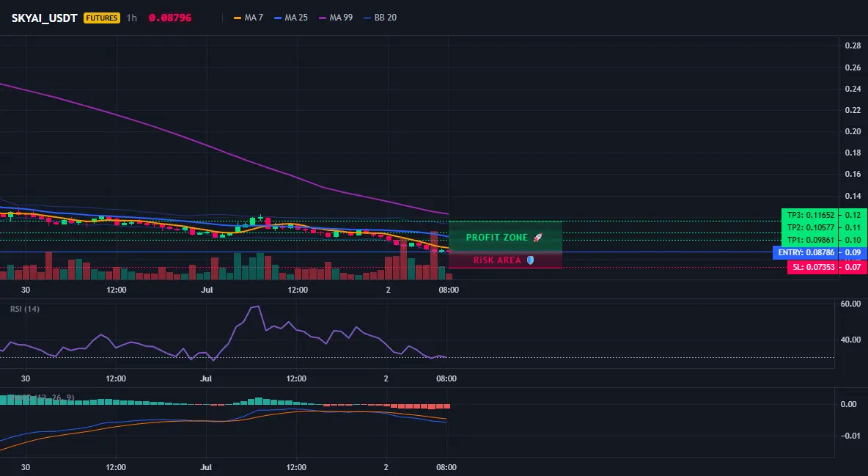The image size is (868, 476).
Task: Click the red 0.08796 current price
Action: (x=170, y=18)
